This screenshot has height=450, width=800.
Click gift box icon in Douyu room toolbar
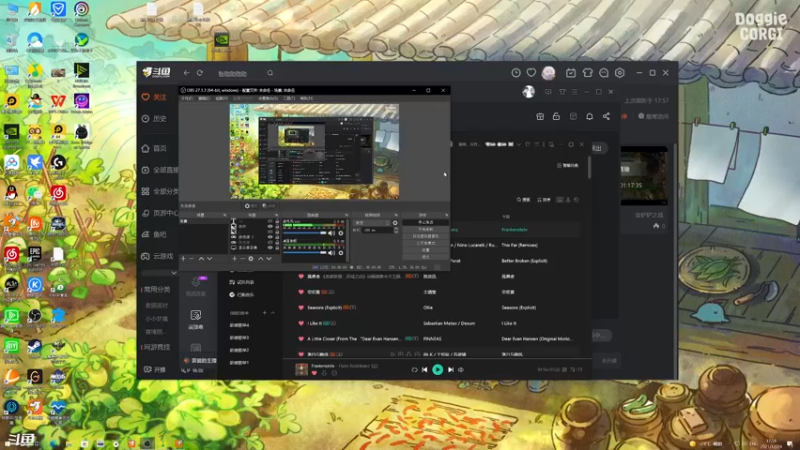[540, 116]
